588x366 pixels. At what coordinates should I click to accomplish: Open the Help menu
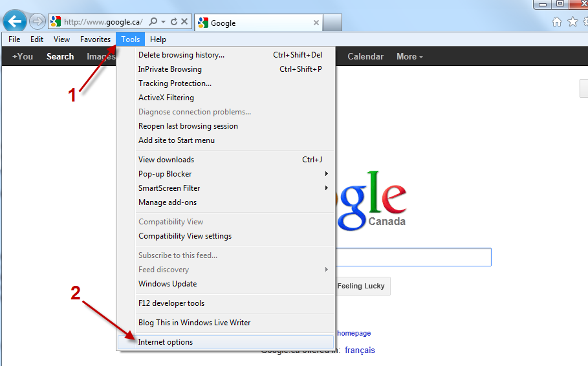point(158,39)
